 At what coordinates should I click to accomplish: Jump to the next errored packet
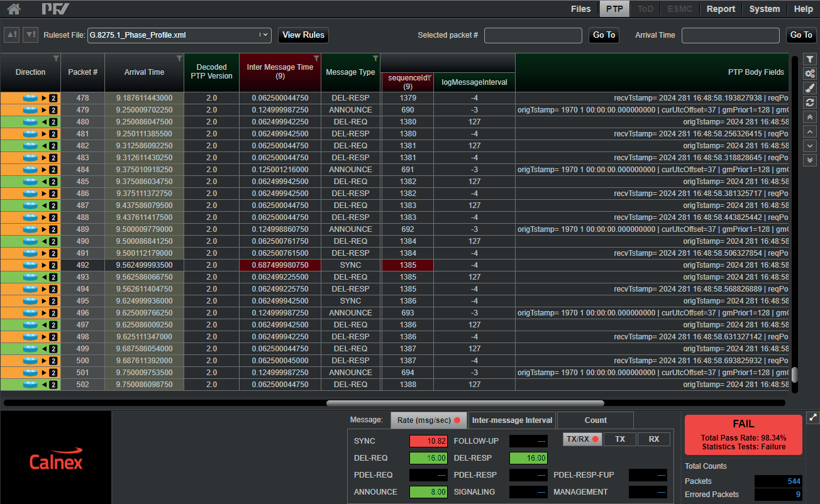tap(30, 35)
